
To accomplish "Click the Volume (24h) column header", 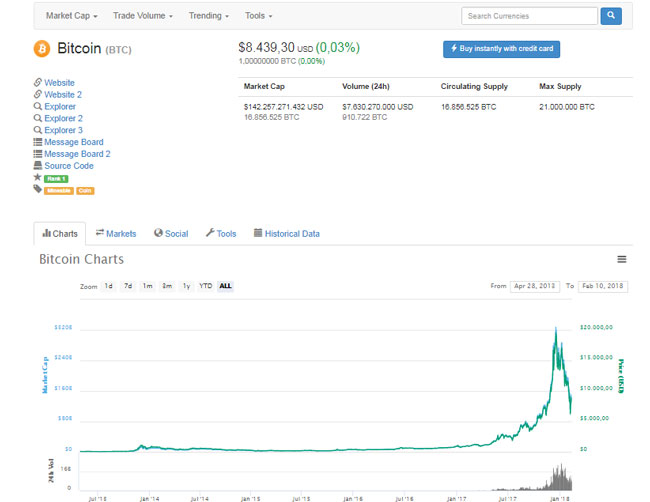I will click(x=366, y=86).
